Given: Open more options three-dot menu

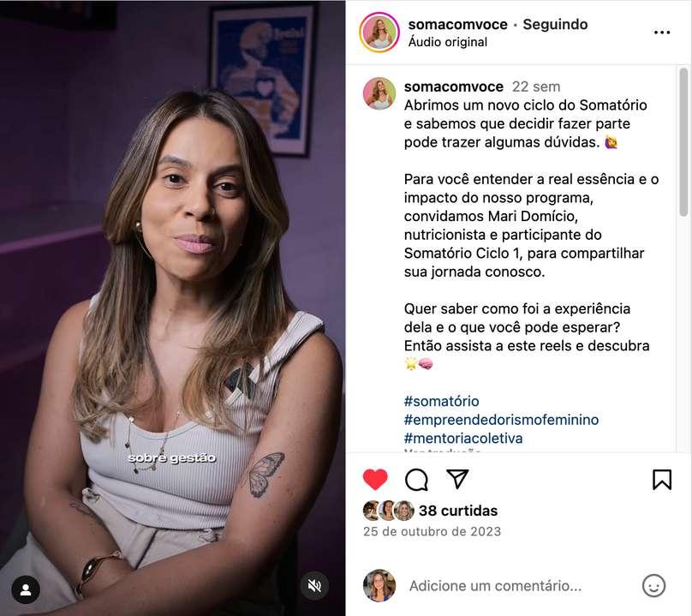Looking at the screenshot, I should pyautogui.click(x=662, y=33).
